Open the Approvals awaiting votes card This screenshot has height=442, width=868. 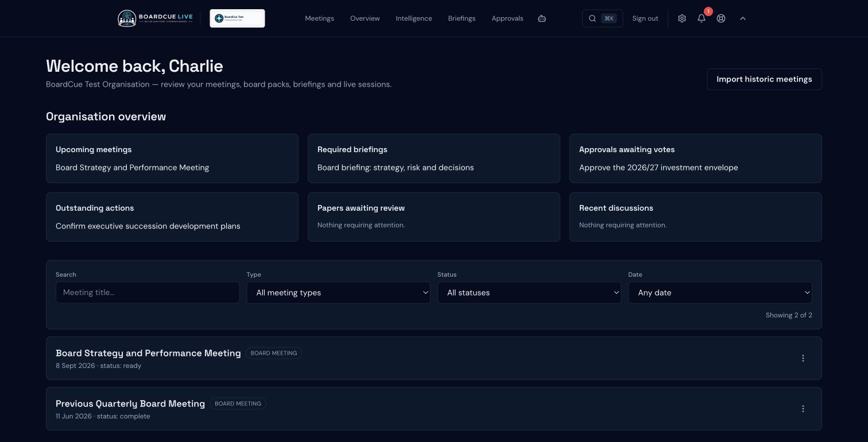pyautogui.click(x=696, y=158)
